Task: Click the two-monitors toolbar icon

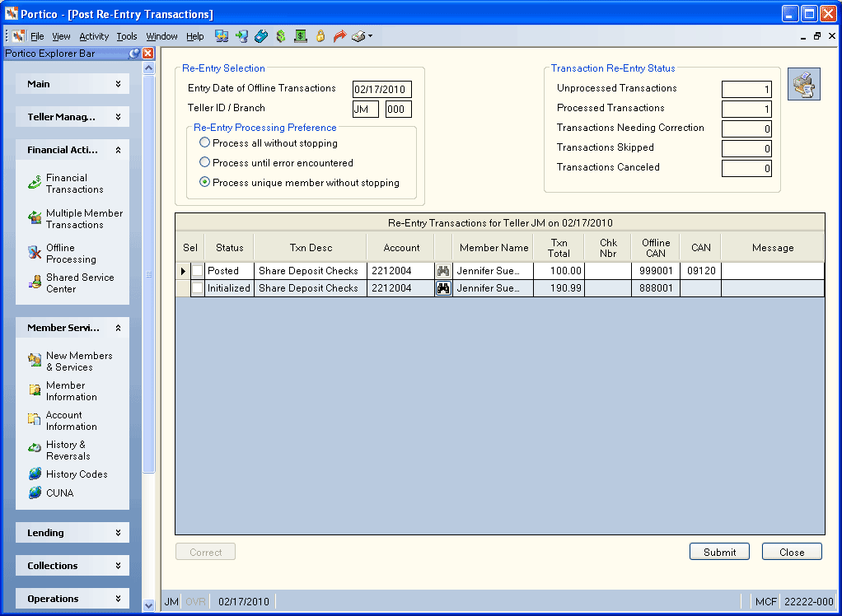Action: tap(222, 36)
